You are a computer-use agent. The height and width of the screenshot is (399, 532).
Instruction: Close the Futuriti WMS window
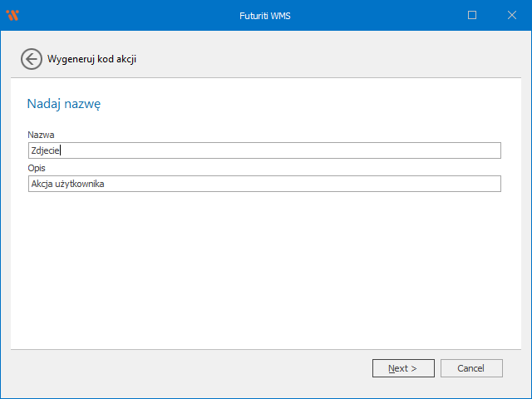click(x=510, y=15)
